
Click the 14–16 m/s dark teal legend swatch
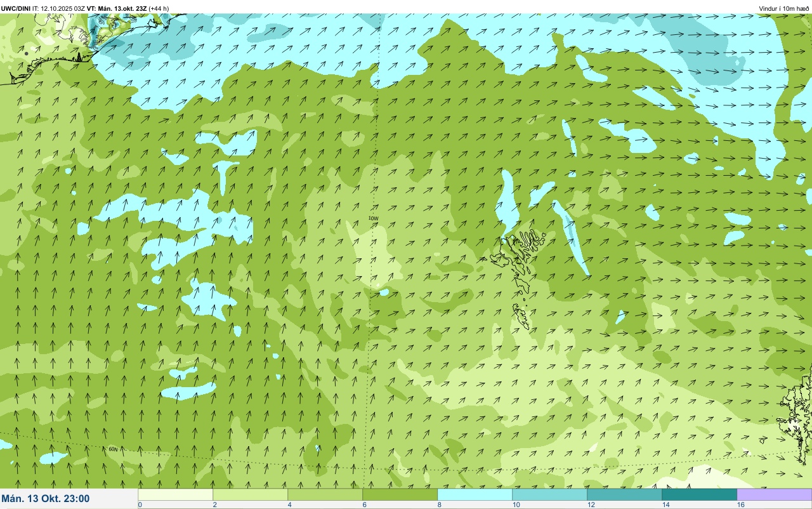tap(700, 494)
